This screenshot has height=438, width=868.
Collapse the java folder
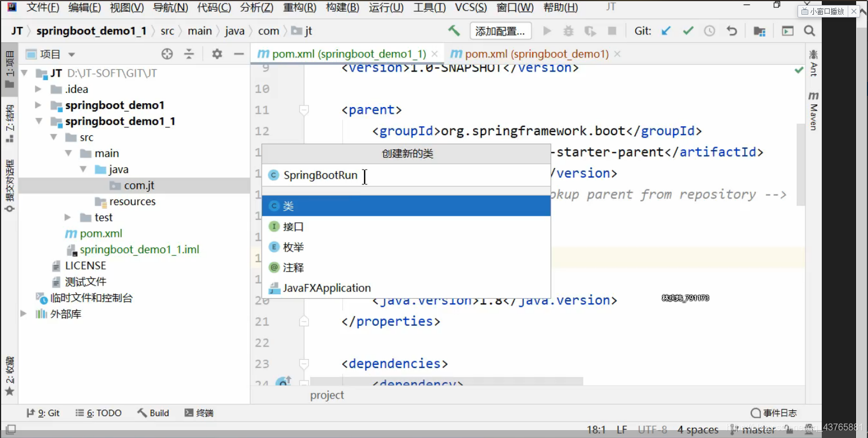click(x=83, y=169)
